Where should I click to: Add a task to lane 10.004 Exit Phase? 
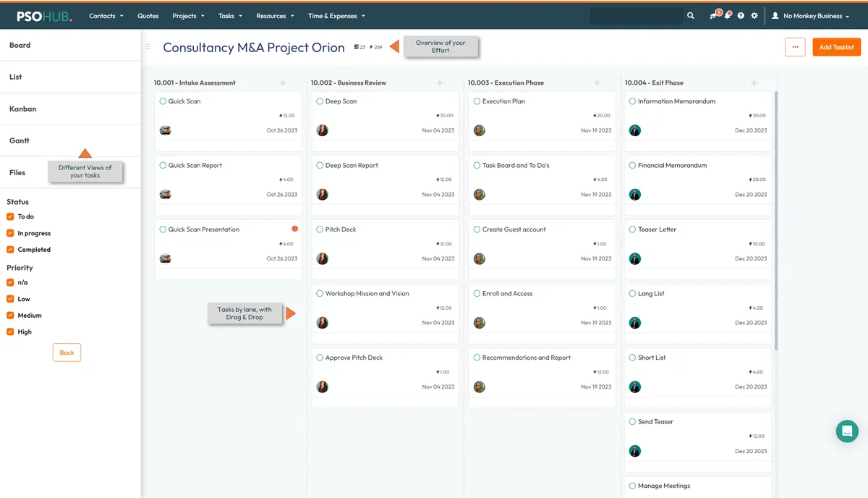click(754, 83)
